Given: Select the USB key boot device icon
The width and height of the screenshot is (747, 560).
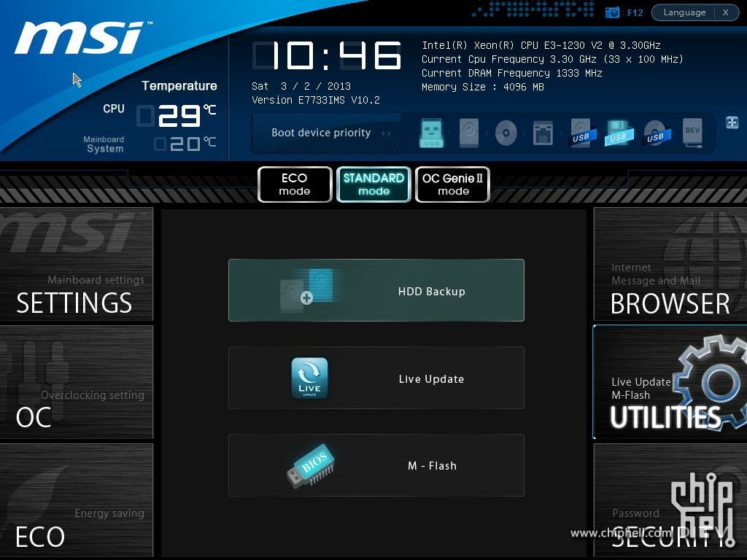Looking at the screenshot, I should [432, 133].
